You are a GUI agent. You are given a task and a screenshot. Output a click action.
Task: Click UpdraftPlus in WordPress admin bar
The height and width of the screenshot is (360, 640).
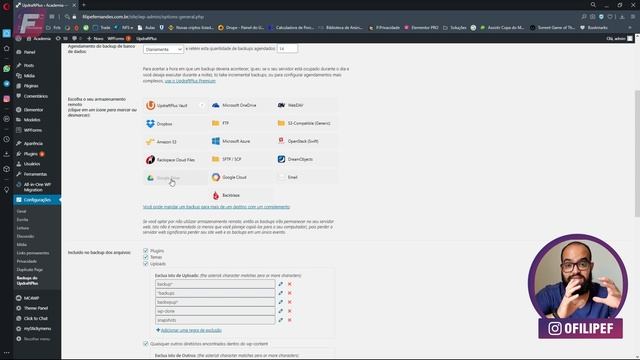(x=146, y=38)
